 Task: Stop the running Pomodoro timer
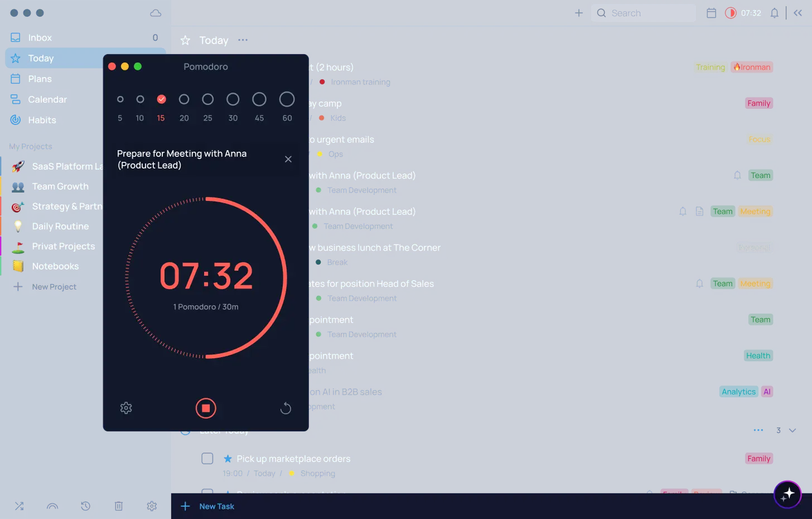click(x=206, y=409)
